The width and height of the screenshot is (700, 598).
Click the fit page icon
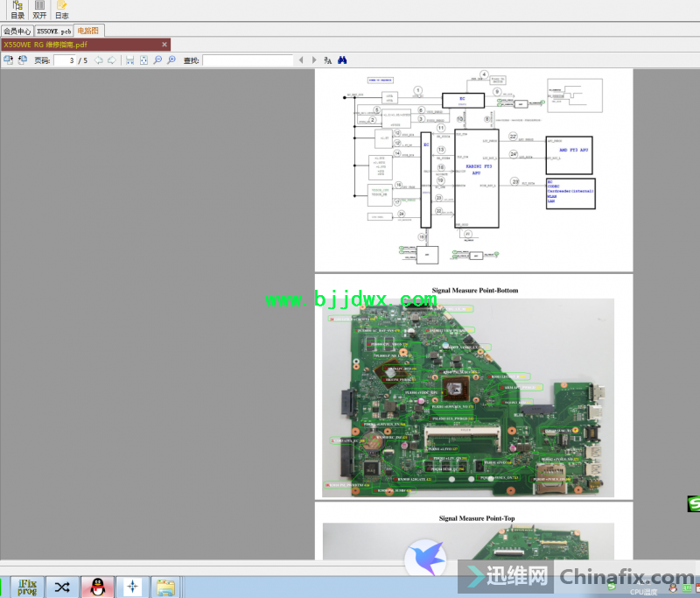(143, 60)
